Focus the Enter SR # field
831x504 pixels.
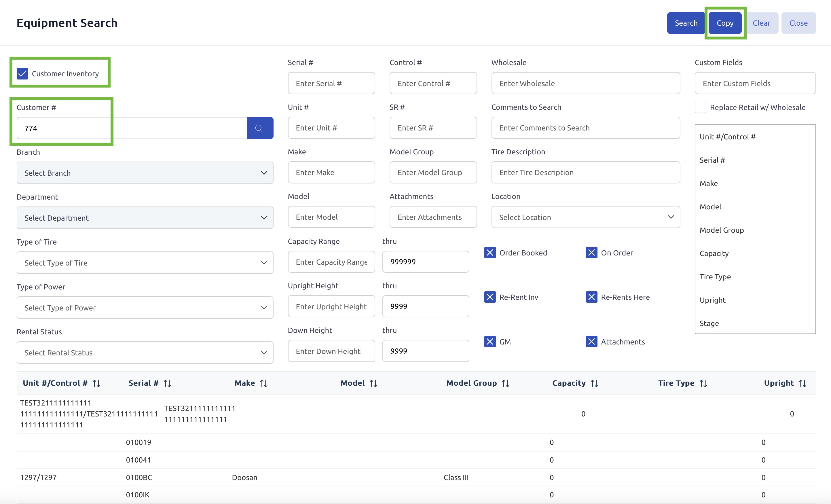coord(433,128)
